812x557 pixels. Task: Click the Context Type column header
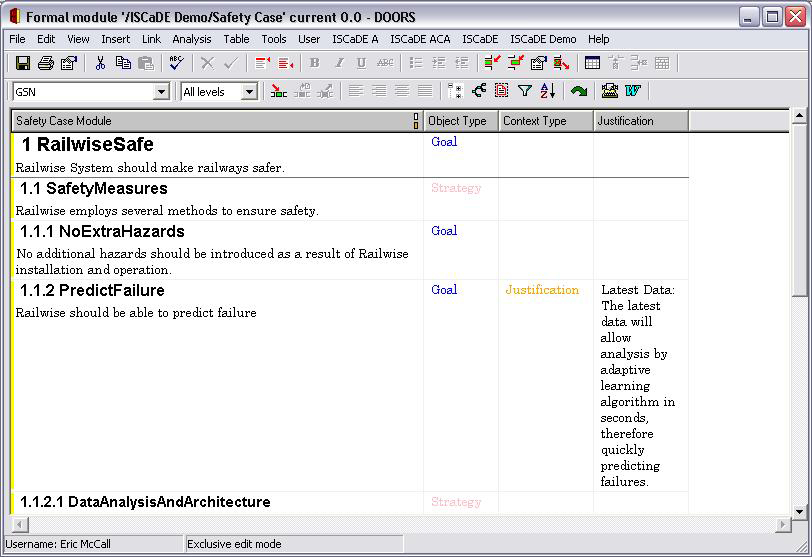pyautogui.click(x=546, y=121)
